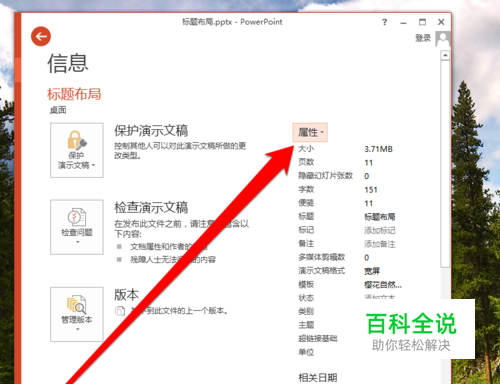Maximize the PowerPoint window

422,22
